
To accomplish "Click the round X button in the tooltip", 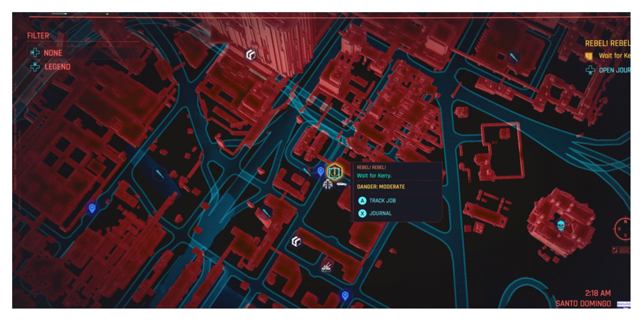I will 362,213.
